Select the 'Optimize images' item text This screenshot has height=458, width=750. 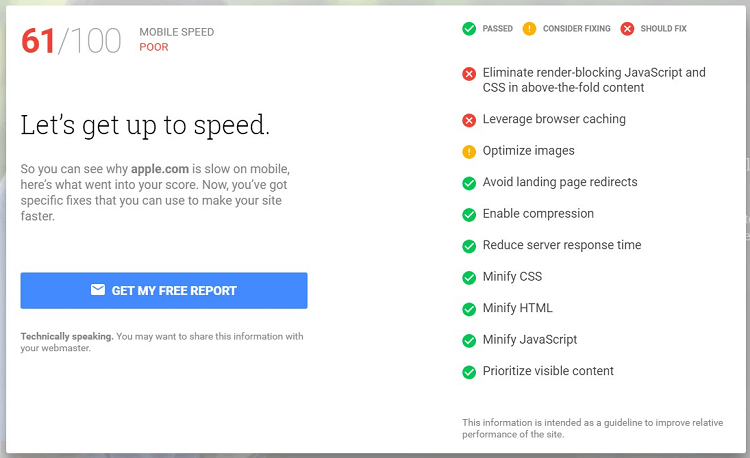(x=529, y=151)
